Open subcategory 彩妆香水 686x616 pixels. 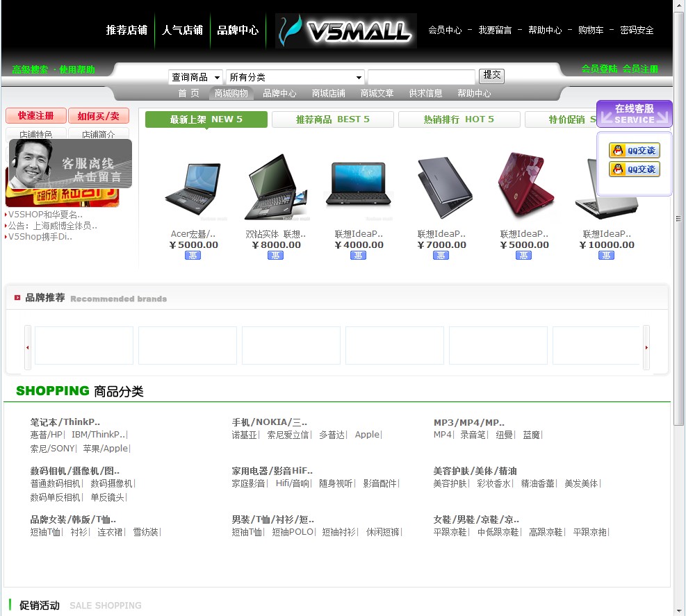[493, 483]
